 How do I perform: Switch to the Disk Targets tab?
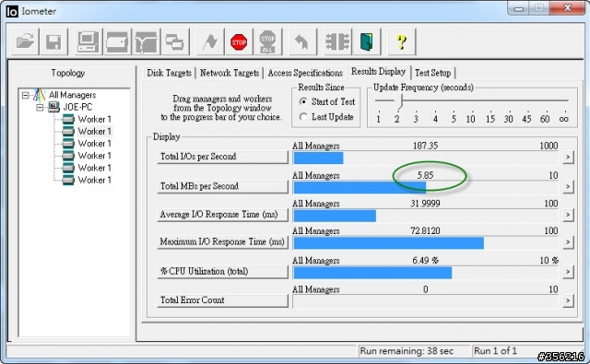click(170, 73)
